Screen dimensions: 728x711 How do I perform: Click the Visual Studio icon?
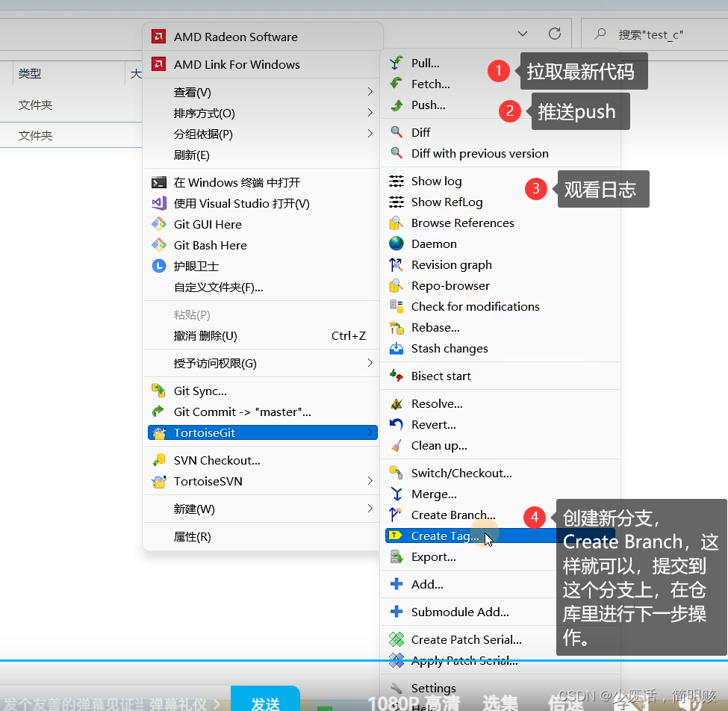pos(159,203)
